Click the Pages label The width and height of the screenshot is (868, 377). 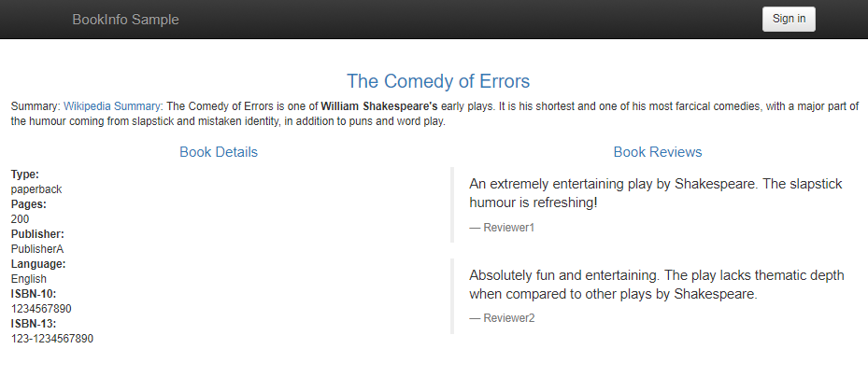click(29, 204)
